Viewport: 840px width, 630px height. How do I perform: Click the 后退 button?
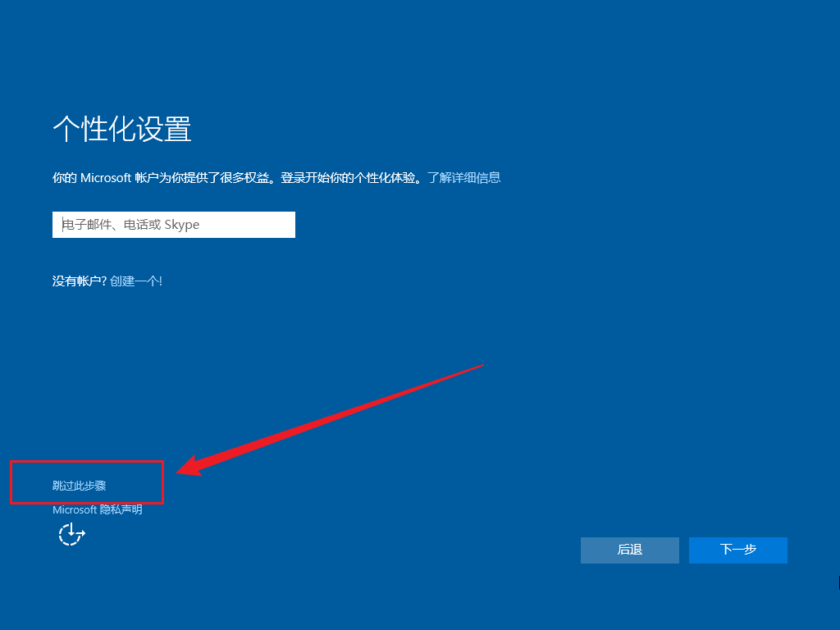pos(629,550)
